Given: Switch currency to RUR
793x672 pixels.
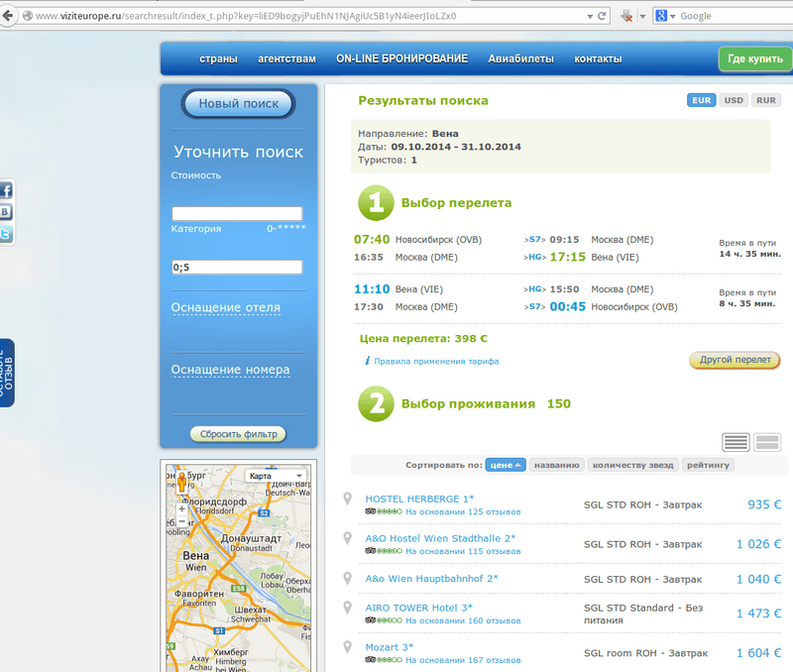Looking at the screenshot, I should [765, 100].
